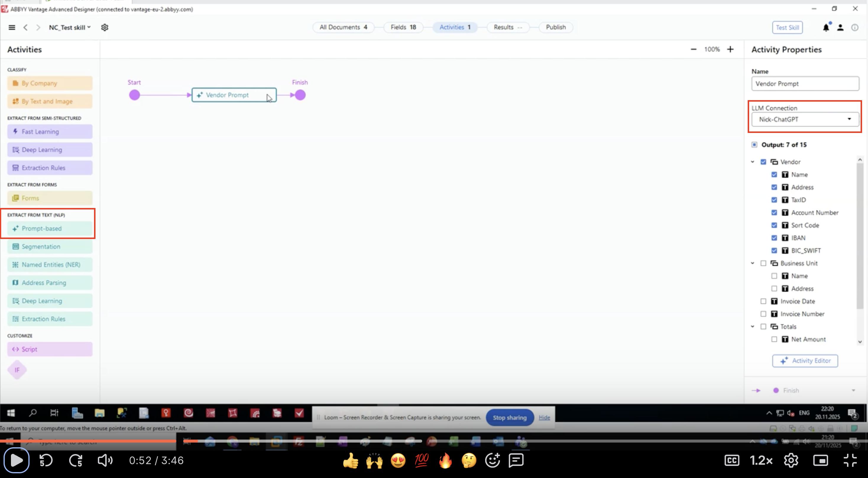Open the Fields 18 section
The image size is (868, 478).
pos(403,27)
